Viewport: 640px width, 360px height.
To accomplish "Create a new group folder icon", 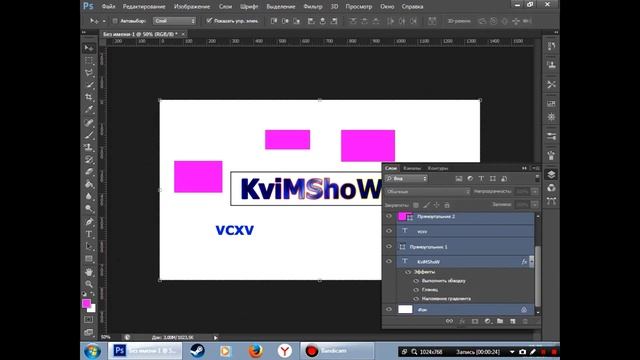I will click(500, 321).
